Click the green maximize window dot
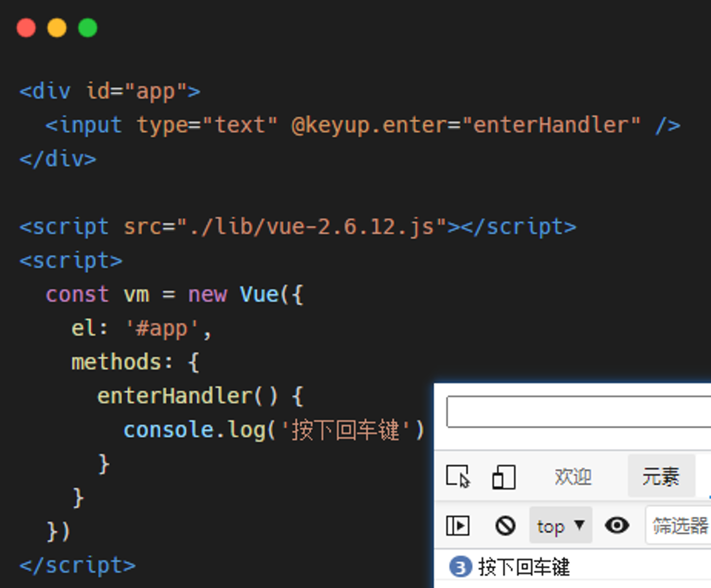Image resolution: width=711 pixels, height=588 pixels. click(x=88, y=28)
